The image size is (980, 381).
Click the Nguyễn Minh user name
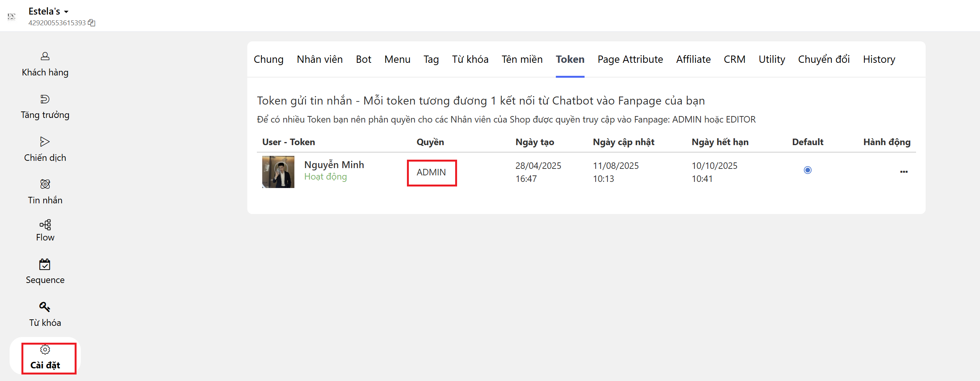tap(334, 165)
